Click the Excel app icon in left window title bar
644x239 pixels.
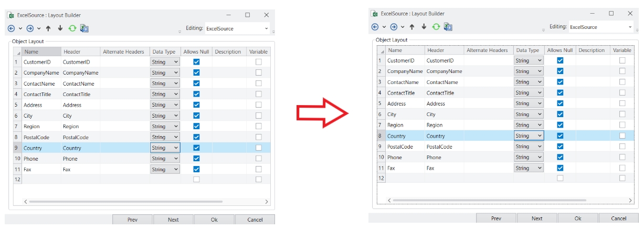pyautogui.click(x=10, y=15)
